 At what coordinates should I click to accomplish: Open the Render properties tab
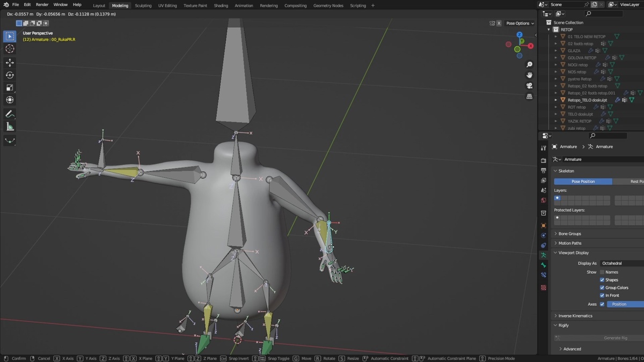click(x=544, y=160)
